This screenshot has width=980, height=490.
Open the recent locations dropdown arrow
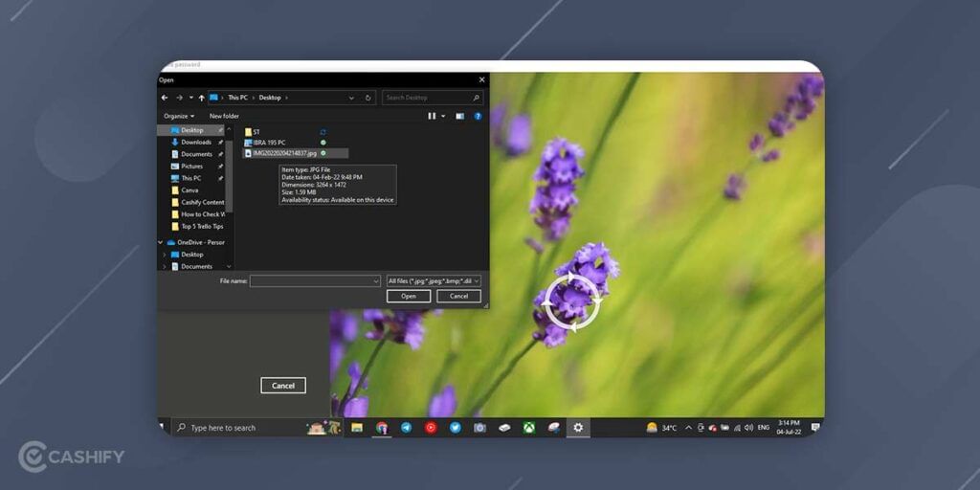(x=190, y=99)
